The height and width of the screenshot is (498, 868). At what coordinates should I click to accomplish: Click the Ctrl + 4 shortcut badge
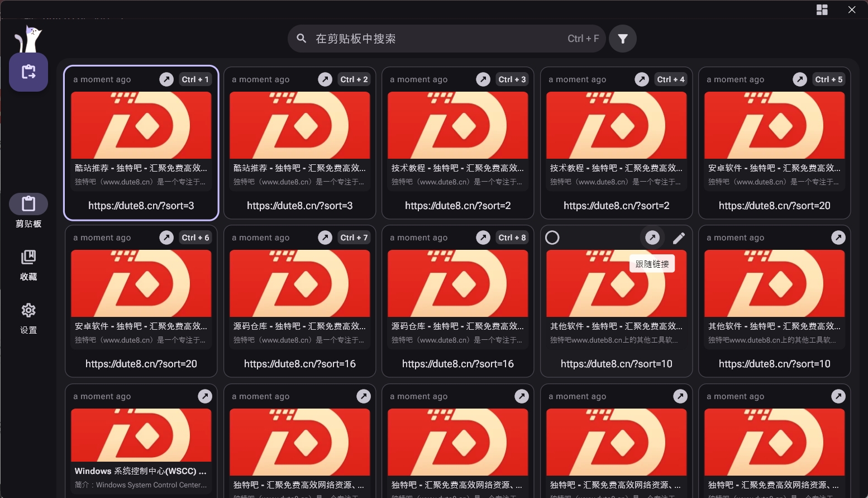pos(670,79)
